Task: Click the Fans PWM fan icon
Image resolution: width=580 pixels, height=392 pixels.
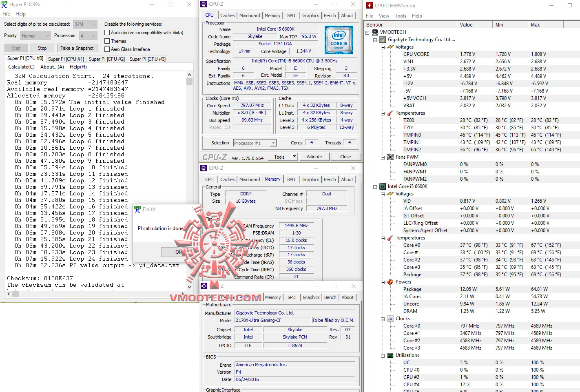Action: 390,157
